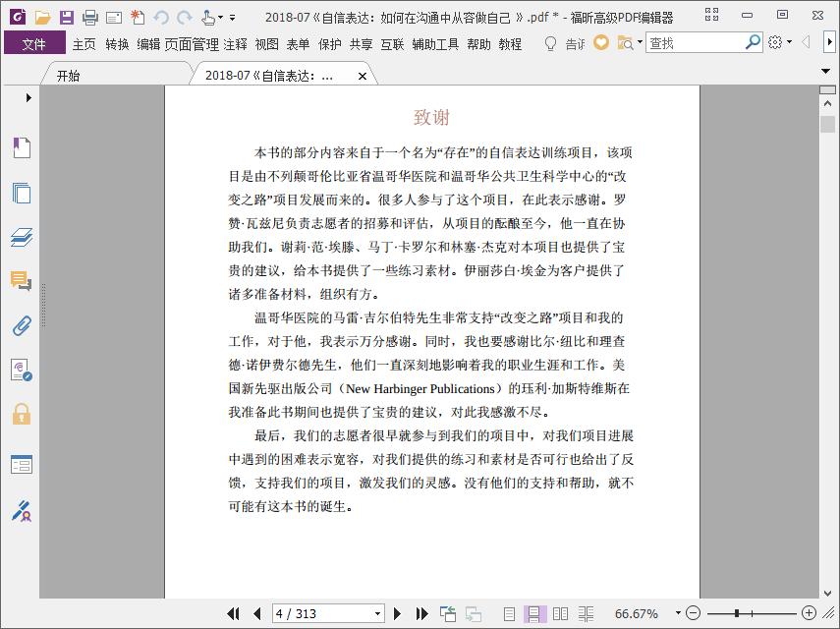The width and height of the screenshot is (840, 629).
Task: Open the 帮助 ribbon tab
Action: (x=478, y=44)
